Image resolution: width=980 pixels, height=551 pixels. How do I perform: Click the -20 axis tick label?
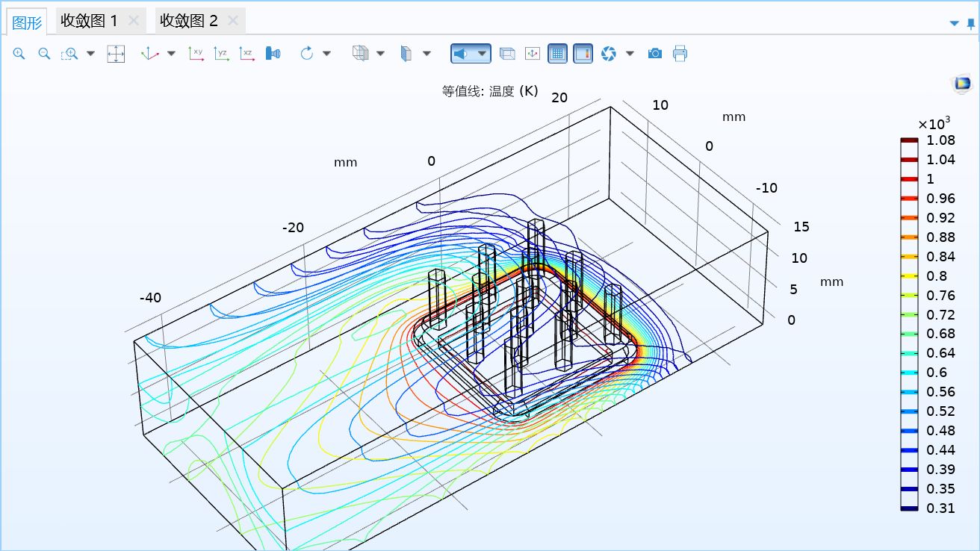[293, 228]
